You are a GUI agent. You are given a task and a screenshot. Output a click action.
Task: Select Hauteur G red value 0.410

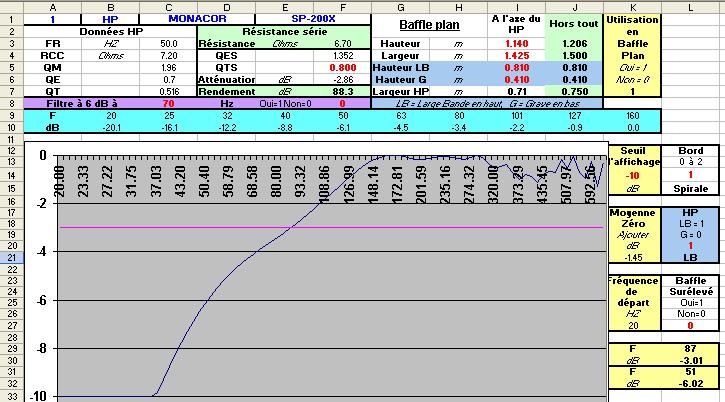[x=516, y=80]
